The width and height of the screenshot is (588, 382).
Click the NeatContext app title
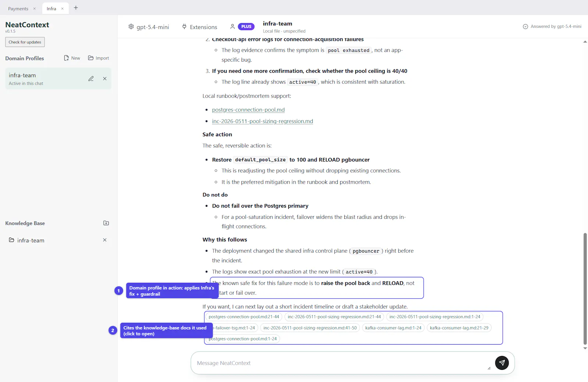27,25
